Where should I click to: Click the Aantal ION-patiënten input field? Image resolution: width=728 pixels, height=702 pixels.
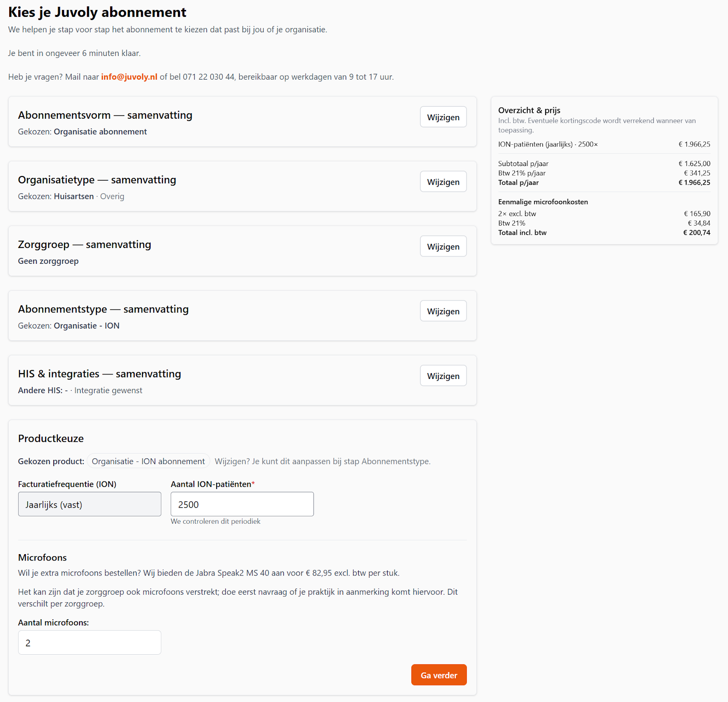pyautogui.click(x=242, y=504)
